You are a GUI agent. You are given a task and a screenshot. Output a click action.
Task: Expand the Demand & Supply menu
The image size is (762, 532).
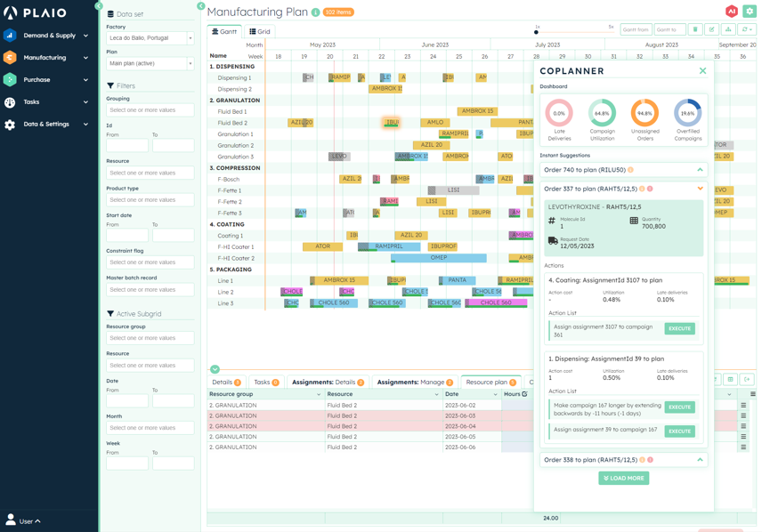click(85, 36)
